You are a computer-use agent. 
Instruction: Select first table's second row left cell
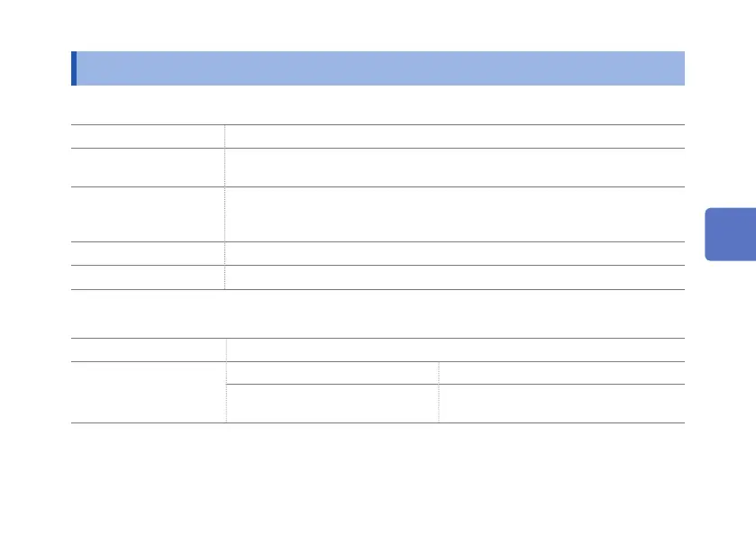point(148,167)
